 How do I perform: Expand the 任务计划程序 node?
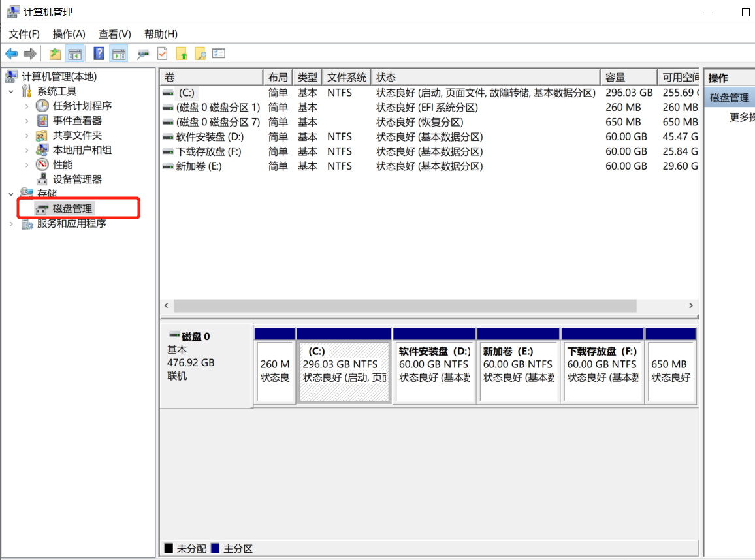click(x=27, y=106)
